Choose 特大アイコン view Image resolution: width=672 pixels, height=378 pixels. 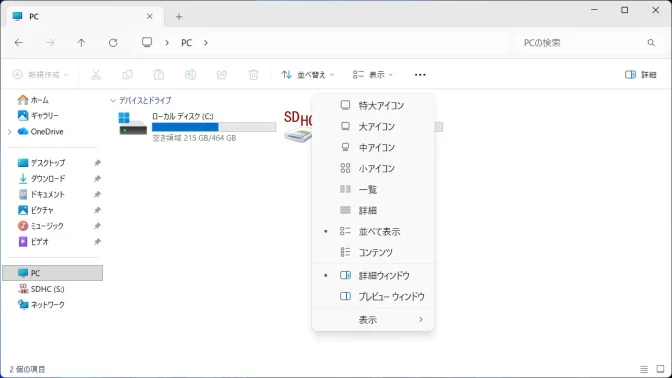(x=373, y=105)
